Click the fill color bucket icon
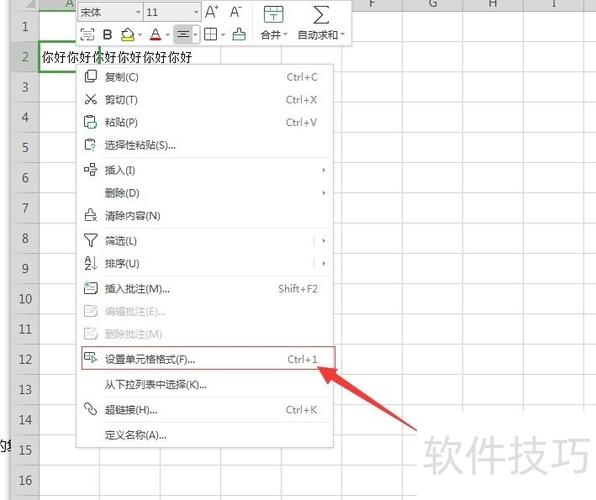Viewport: 596px width, 500px height. tap(128, 35)
